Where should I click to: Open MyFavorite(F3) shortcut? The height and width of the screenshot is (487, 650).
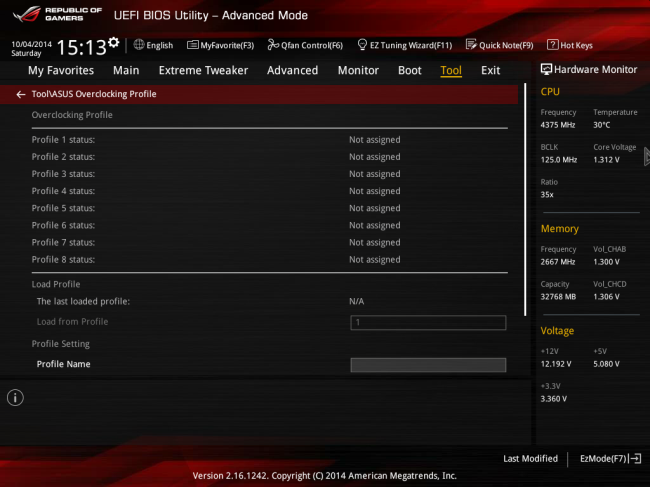tap(220, 45)
